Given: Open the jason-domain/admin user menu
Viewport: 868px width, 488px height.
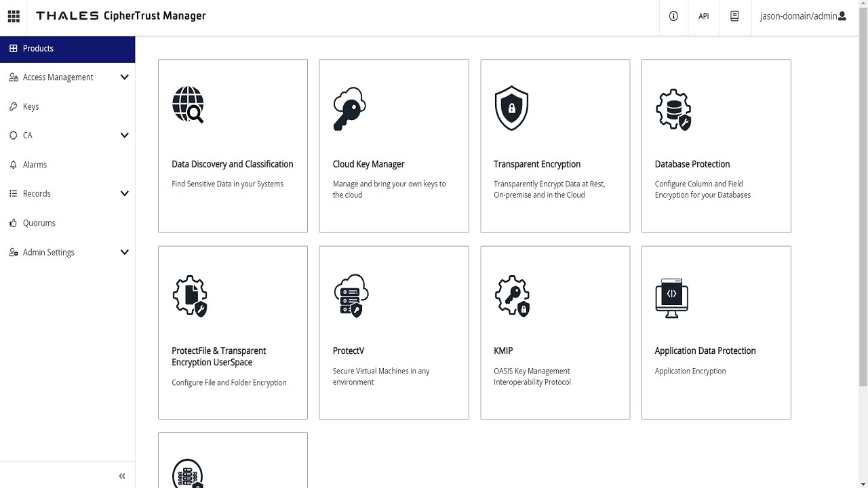Looking at the screenshot, I should (x=803, y=16).
